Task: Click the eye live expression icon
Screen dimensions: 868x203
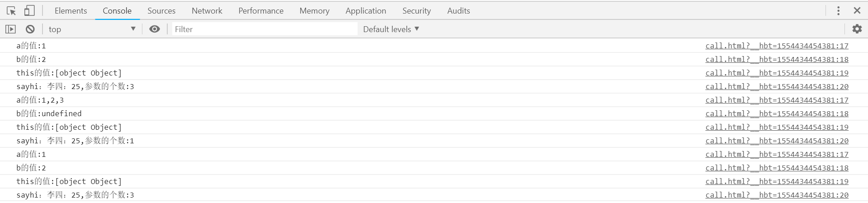Action: click(x=155, y=29)
